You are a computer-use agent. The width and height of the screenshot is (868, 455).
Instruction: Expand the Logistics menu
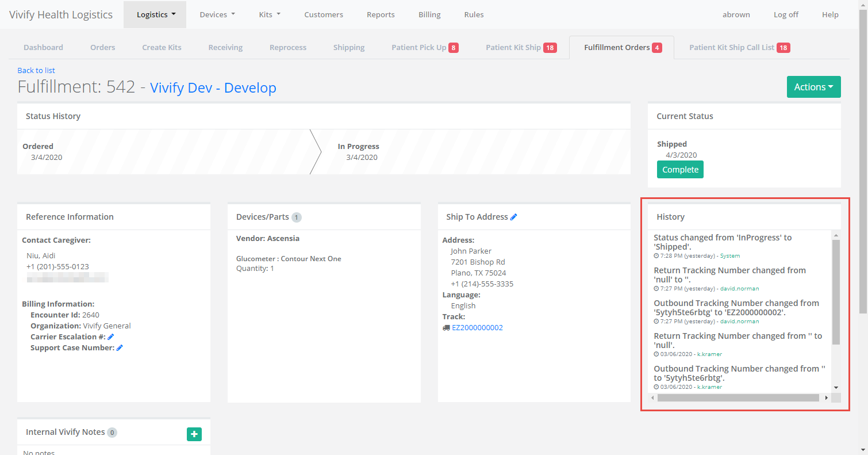point(155,14)
